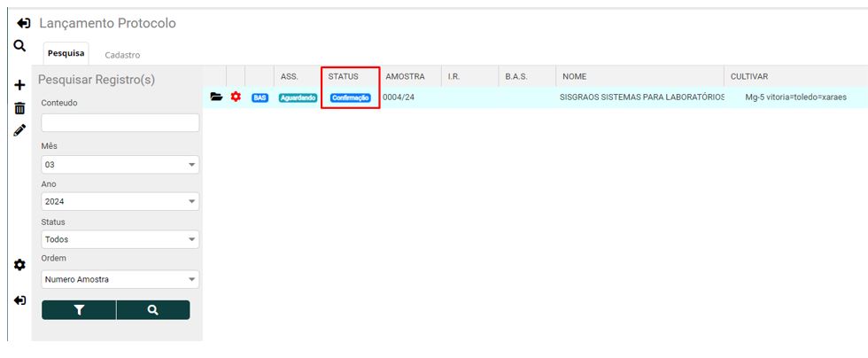Expand the Ordem dropdown
This screenshot has width=868, height=358.
(x=120, y=279)
